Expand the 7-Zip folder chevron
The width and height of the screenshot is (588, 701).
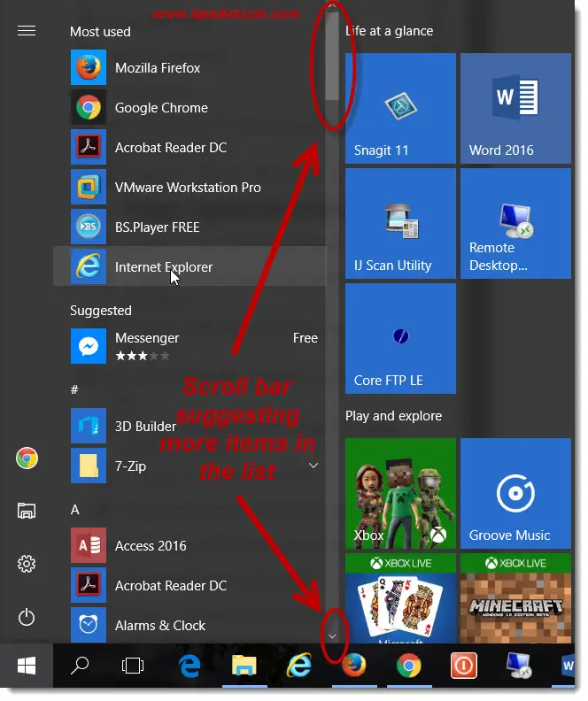313,466
